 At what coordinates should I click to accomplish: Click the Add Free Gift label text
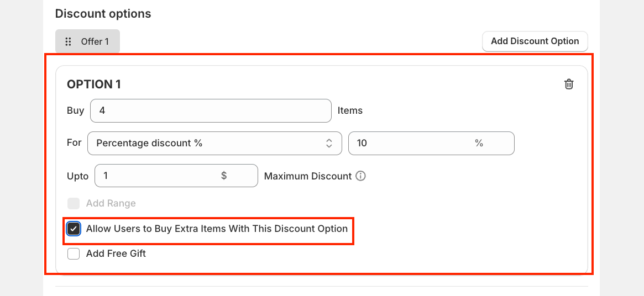116,254
